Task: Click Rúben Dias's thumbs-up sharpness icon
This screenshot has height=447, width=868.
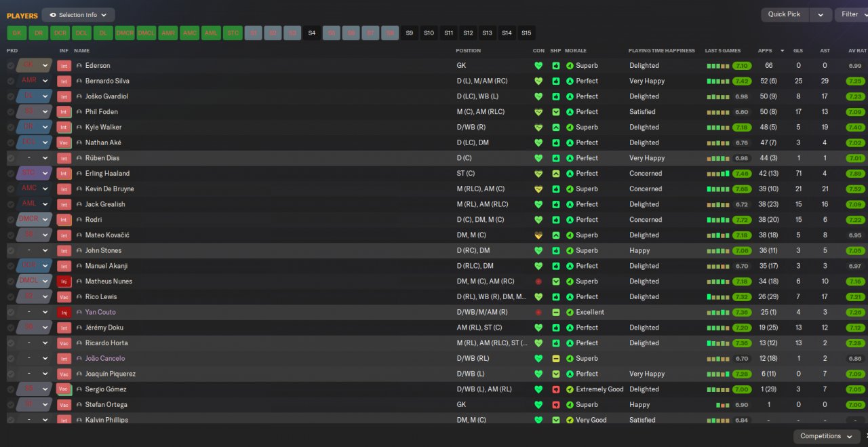Action: coord(556,158)
